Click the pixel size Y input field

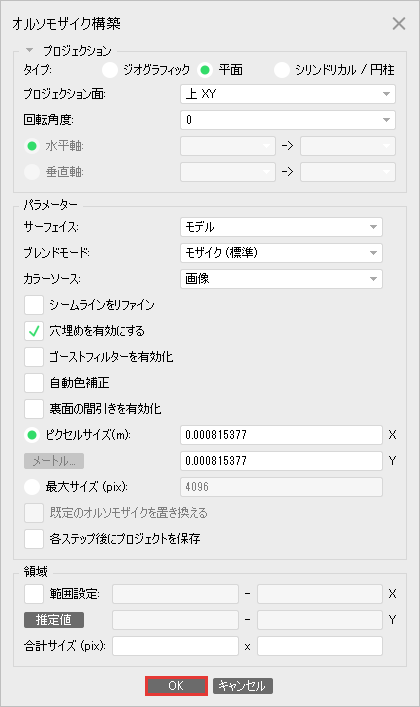(281, 461)
